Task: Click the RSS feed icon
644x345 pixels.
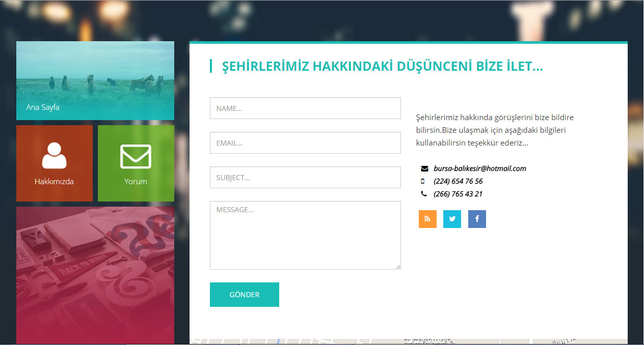Action: [427, 219]
